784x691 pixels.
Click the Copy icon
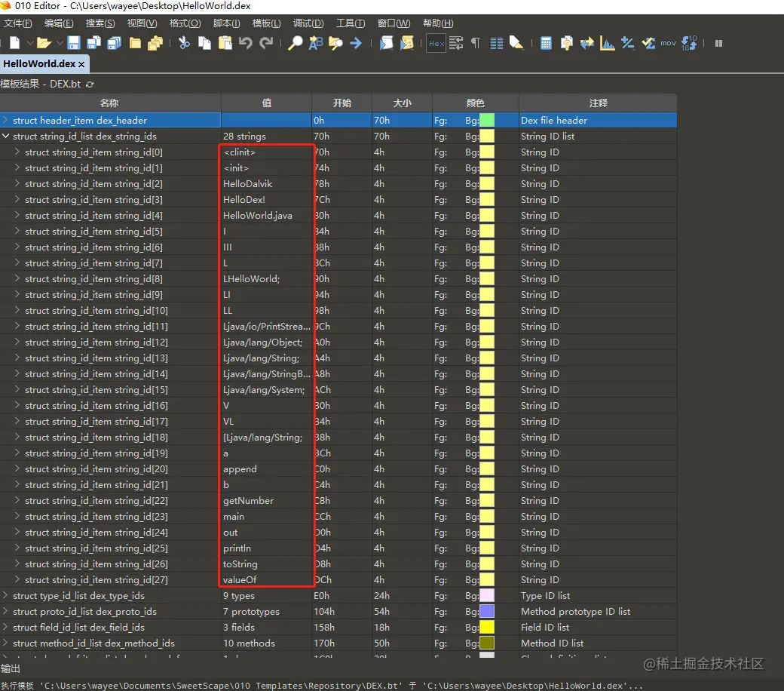click(204, 44)
